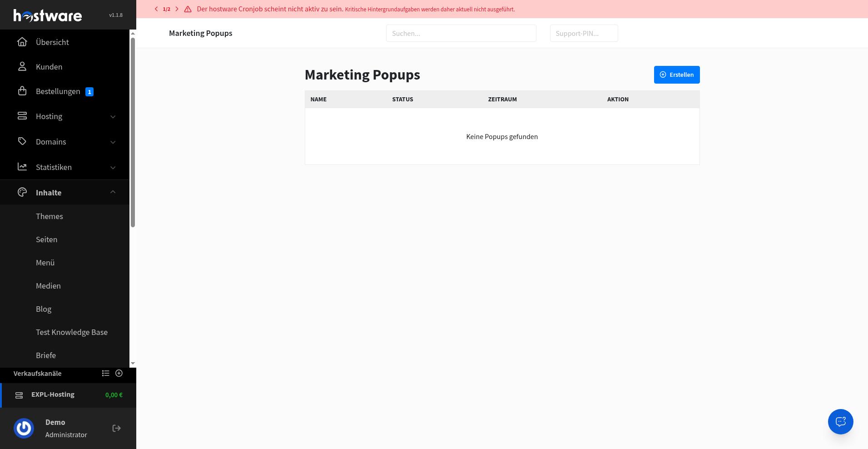Open Übersicht in sidebar
Screen dimensions: 868x449
pyautogui.click(x=52, y=42)
